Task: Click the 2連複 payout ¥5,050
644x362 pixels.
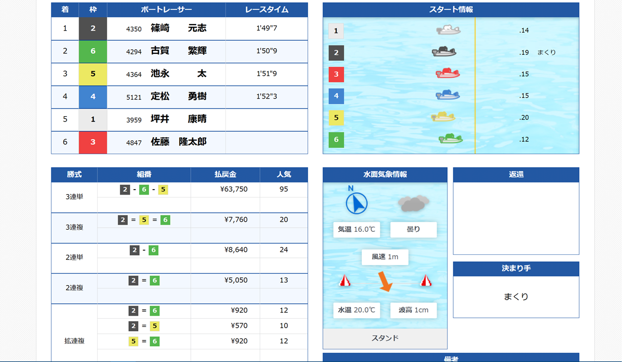Action: [236, 280]
